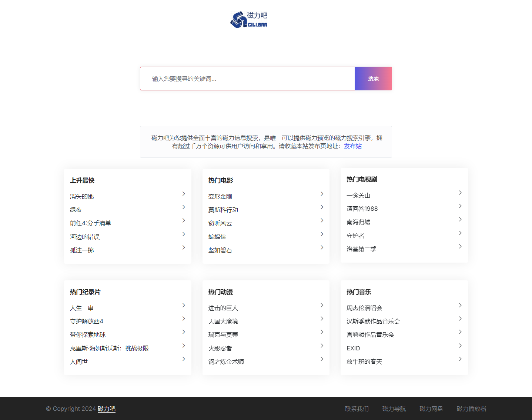The width and height of the screenshot is (532, 420).
Task: Open 孤注一掷 entry
Action: (82, 250)
